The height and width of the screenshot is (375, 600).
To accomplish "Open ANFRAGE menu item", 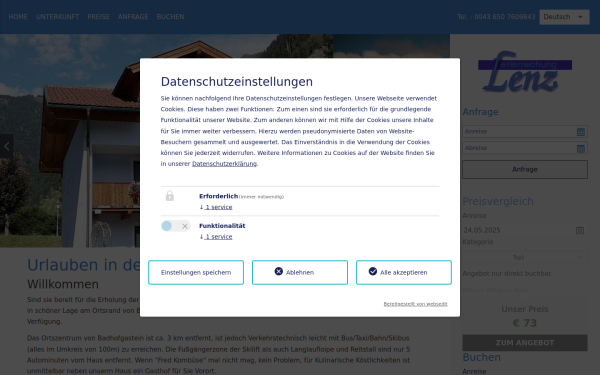I will (133, 17).
